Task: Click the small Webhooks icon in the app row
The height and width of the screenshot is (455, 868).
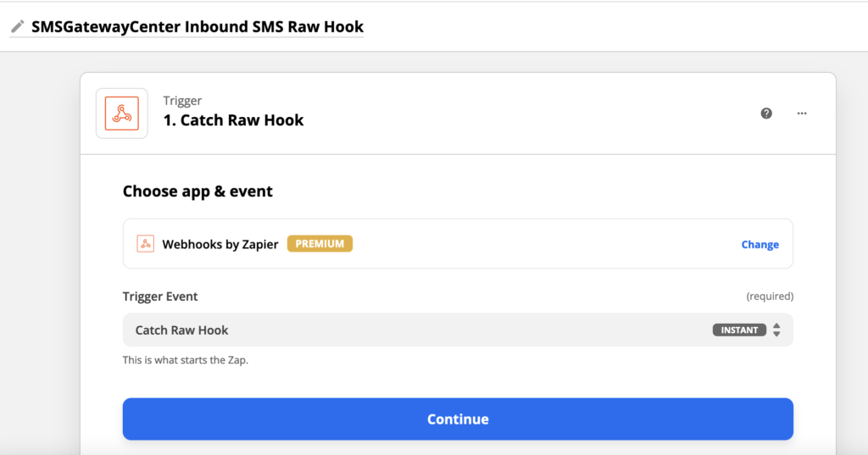Action: [x=146, y=244]
